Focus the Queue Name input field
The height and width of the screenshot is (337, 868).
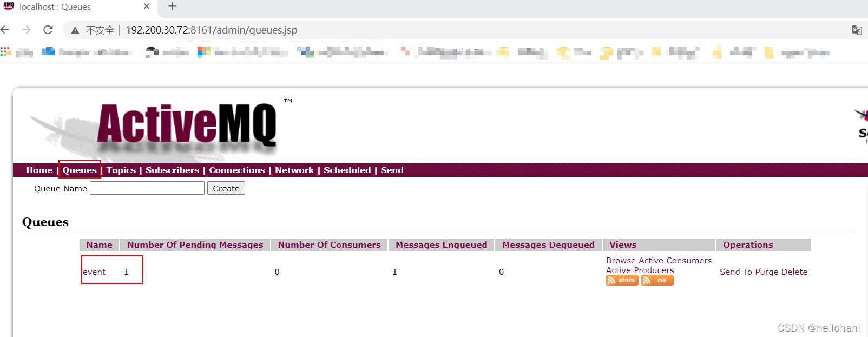147,188
